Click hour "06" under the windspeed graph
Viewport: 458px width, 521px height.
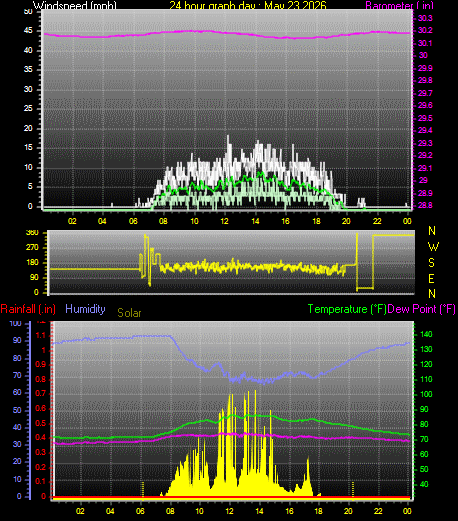133,221
